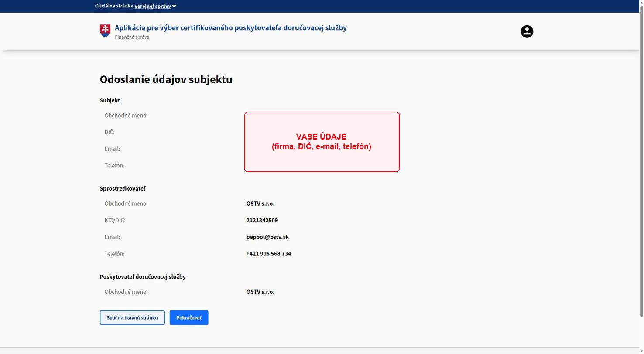
Task: Click the 'Email:' label under Subjekt
Action: [112, 149]
